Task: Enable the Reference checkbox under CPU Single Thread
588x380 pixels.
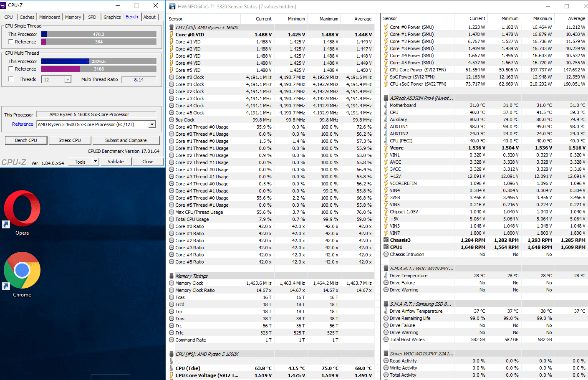Action: coord(11,42)
